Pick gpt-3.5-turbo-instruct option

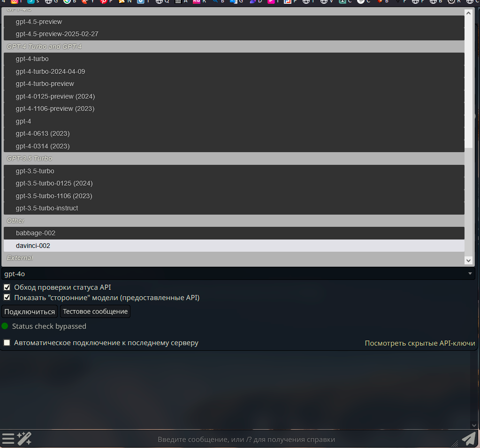coord(234,208)
